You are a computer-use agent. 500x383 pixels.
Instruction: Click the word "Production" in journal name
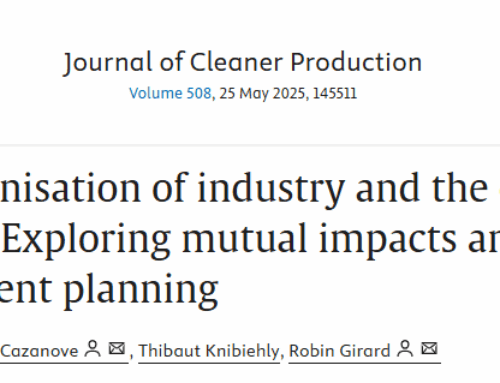(356, 62)
